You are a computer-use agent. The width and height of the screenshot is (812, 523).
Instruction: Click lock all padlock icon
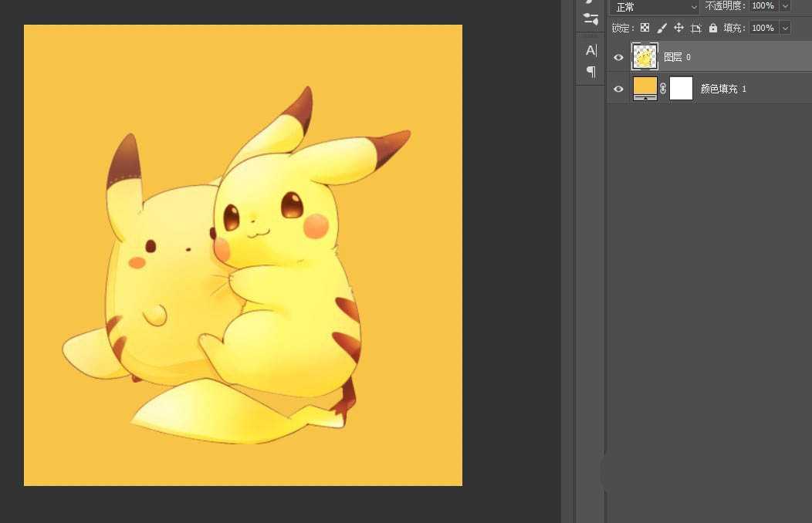[x=712, y=28]
